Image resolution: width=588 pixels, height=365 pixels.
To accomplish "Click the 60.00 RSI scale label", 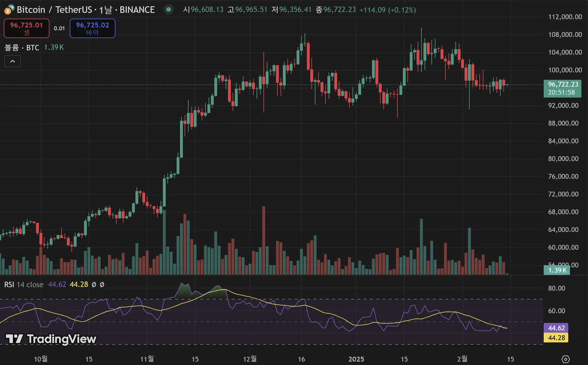I will (557, 311).
